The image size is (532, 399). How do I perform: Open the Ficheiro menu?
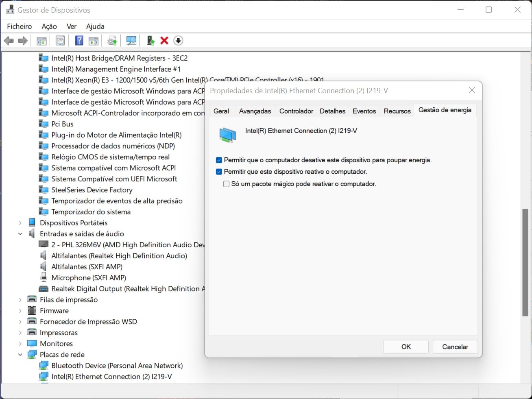pyautogui.click(x=19, y=26)
